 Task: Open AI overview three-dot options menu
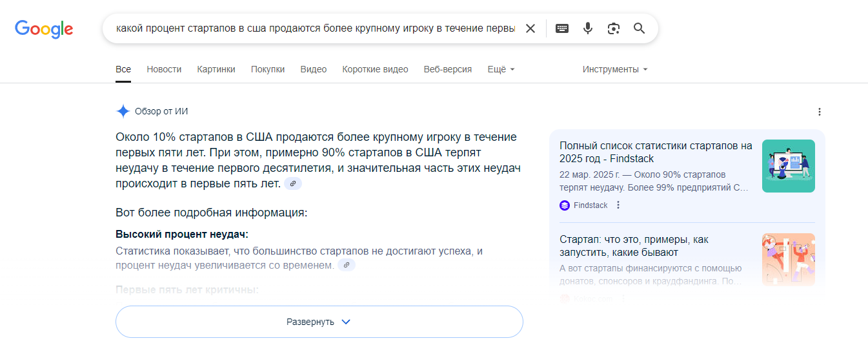pyautogui.click(x=820, y=112)
